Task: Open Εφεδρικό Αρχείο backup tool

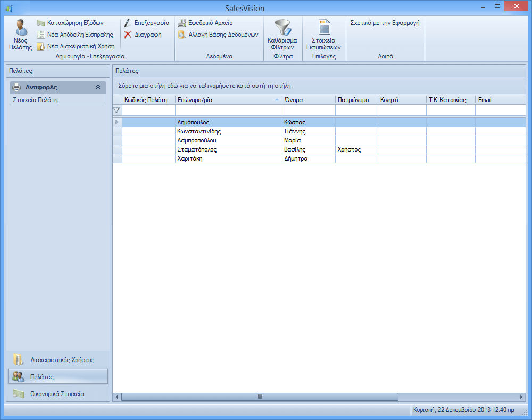Action: click(x=182, y=23)
